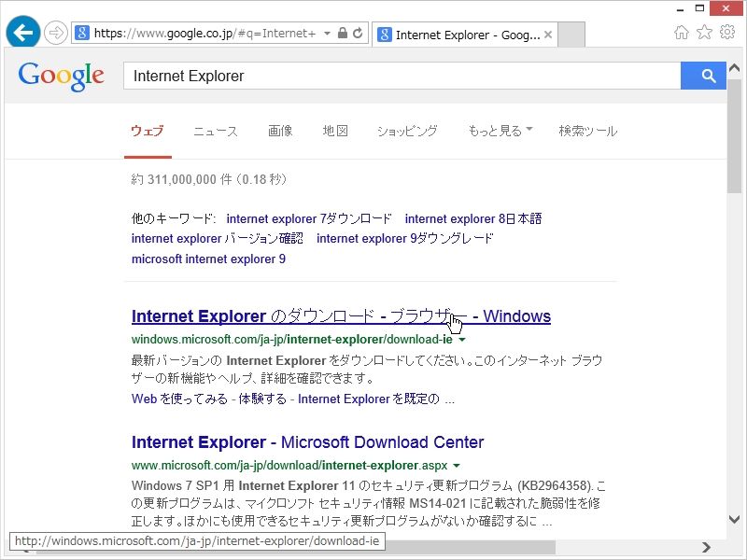Open the Tools gear menu

tap(727, 33)
